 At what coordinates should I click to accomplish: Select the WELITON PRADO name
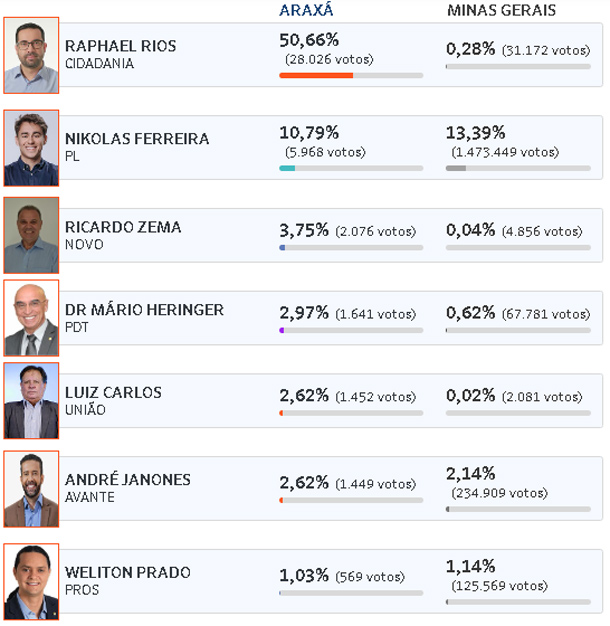(128, 572)
